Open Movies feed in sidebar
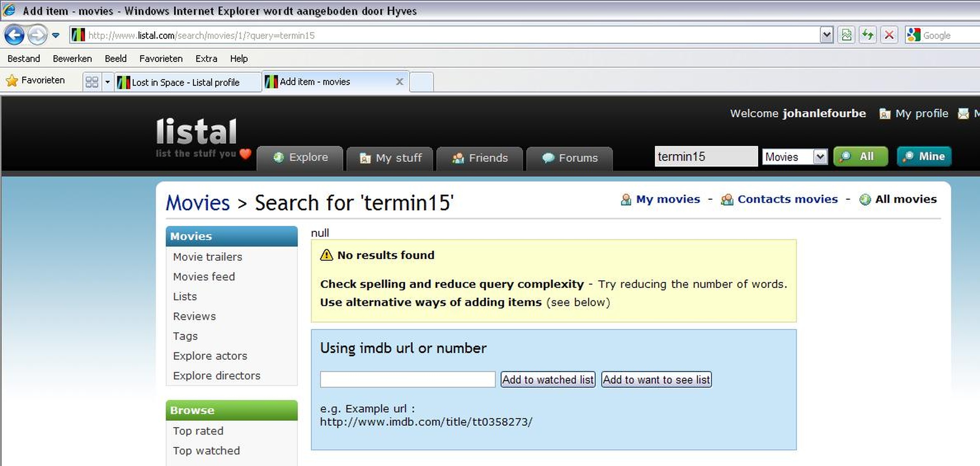Screen dimensions: 980x466 tap(204, 277)
